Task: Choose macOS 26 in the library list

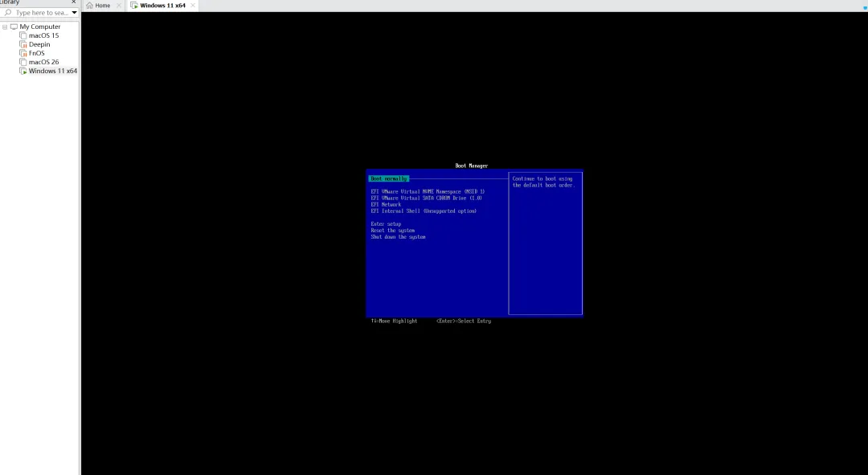Action: [x=43, y=62]
